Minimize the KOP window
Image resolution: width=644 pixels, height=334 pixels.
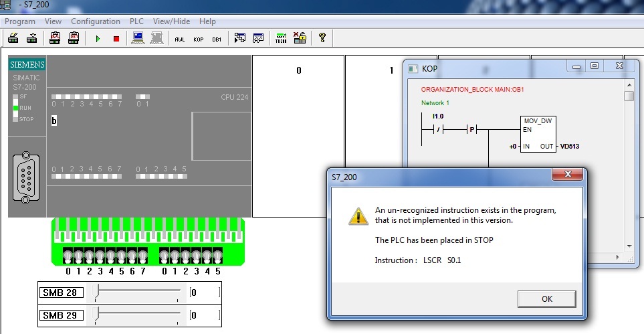coord(576,66)
